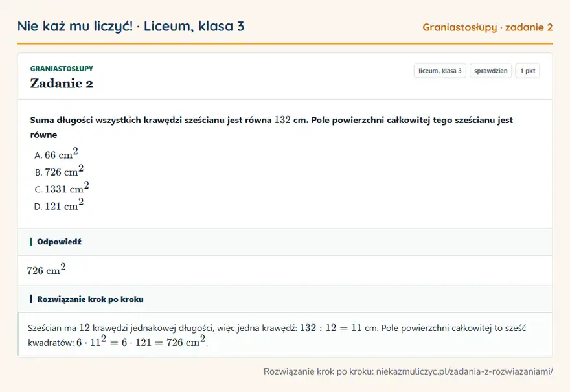Click the 'Zadanie 2' heading

click(x=62, y=84)
